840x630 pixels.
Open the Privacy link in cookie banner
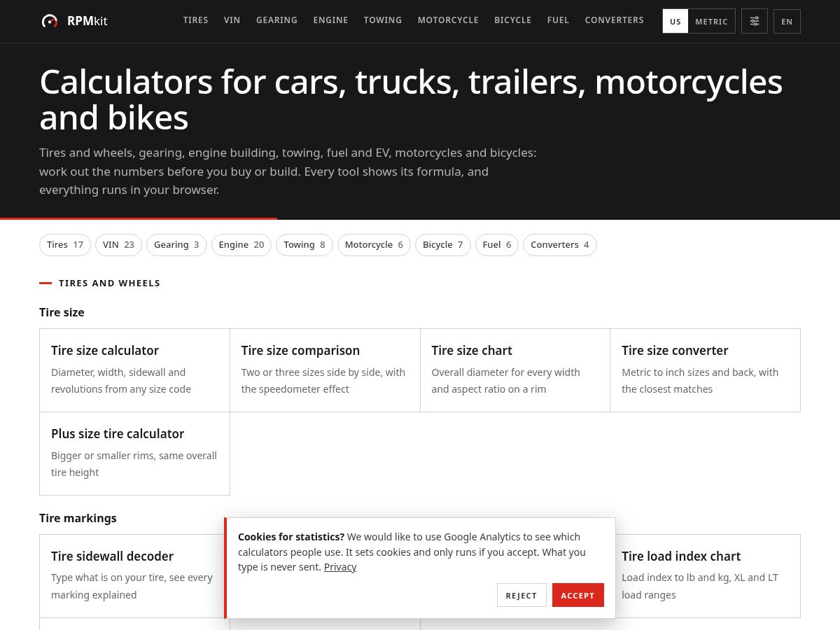(x=340, y=567)
